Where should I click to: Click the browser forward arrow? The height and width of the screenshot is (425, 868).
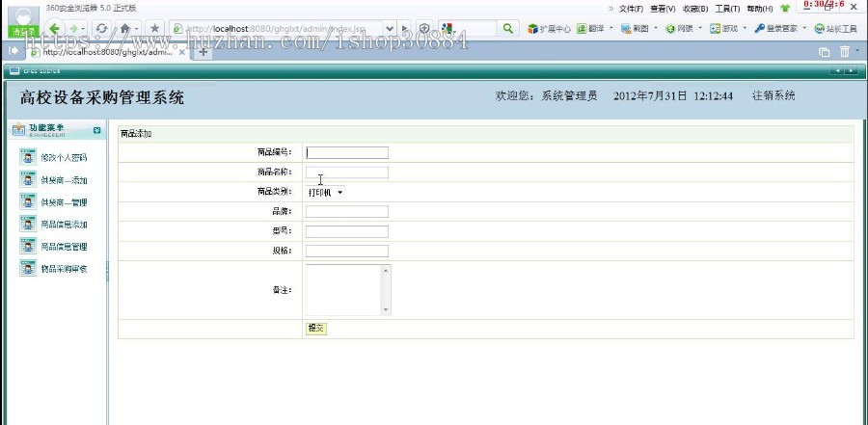[x=73, y=28]
